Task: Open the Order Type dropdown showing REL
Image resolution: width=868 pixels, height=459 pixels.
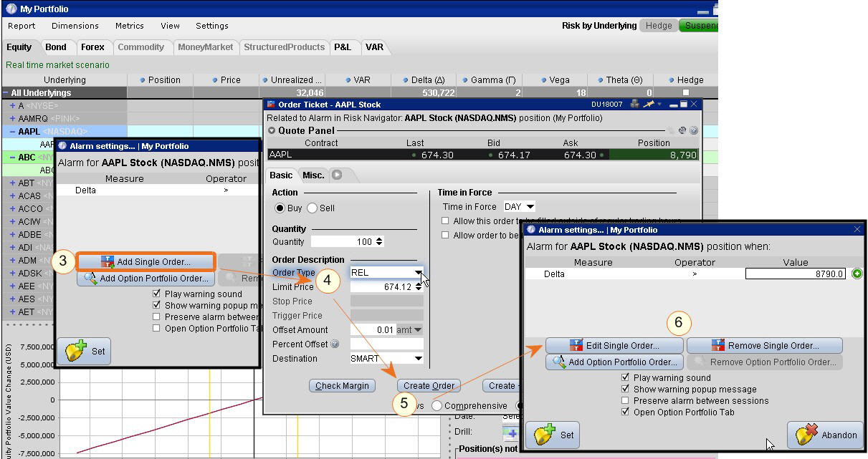Action: (418, 273)
